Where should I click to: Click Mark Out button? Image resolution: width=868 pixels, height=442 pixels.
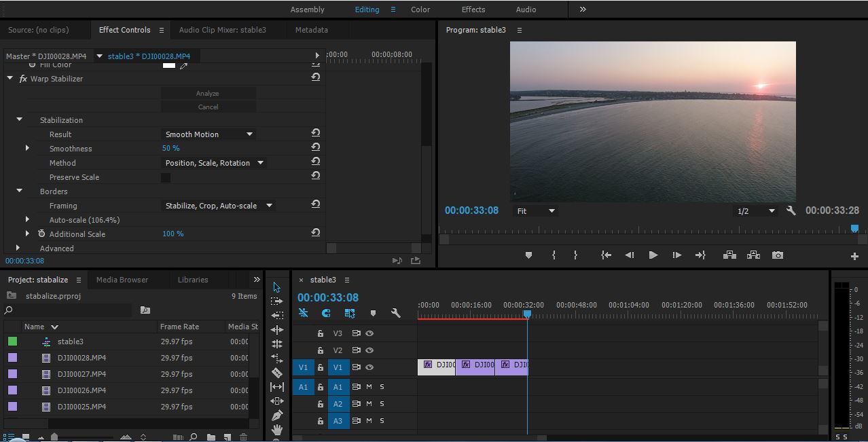click(x=575, y=255)
